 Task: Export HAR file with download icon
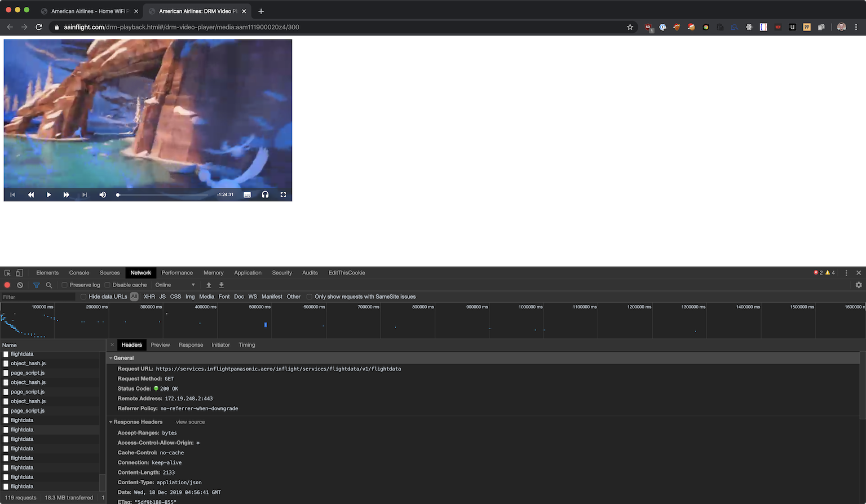(221, 285)
